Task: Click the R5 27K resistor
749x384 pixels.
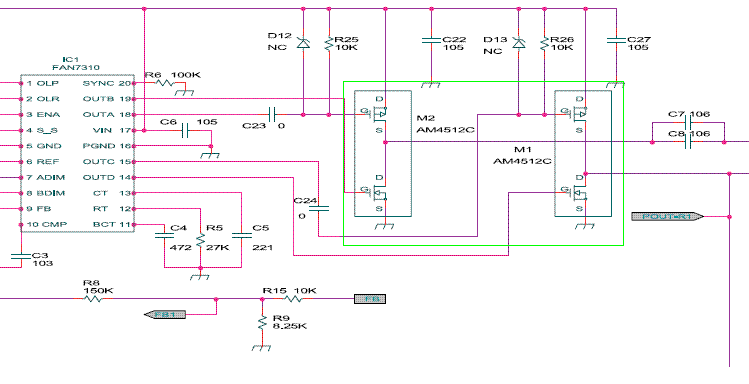Action: 201,239
